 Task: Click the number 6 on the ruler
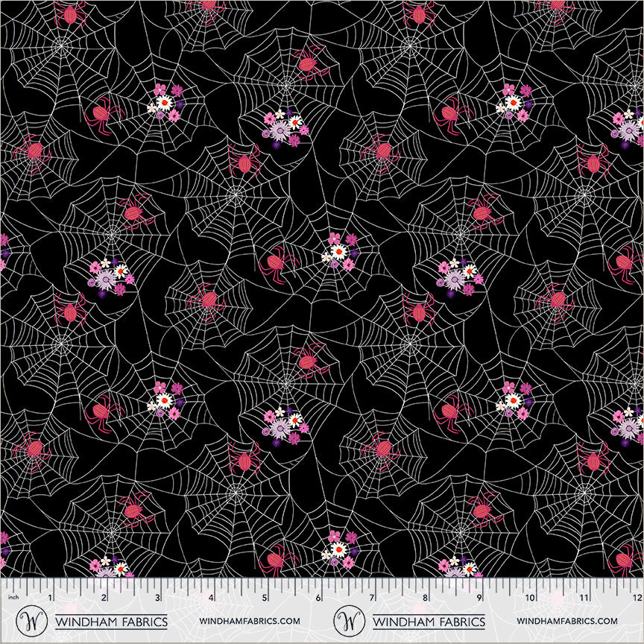pos(318,597)
